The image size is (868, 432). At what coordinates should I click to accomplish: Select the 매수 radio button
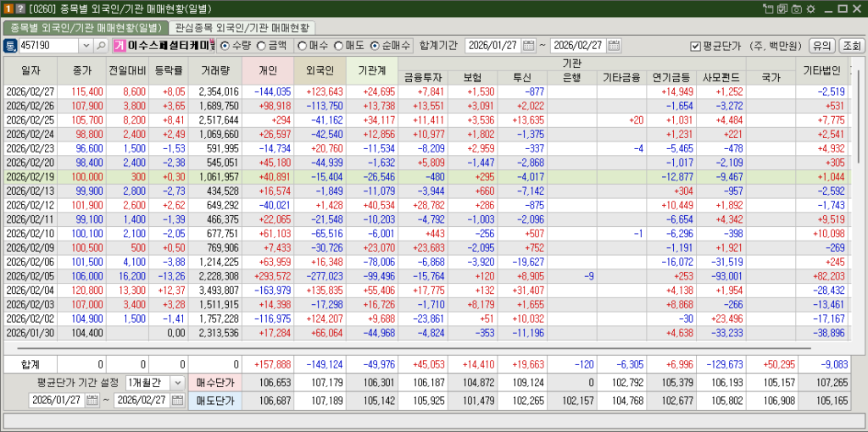[x=301, y=46]
